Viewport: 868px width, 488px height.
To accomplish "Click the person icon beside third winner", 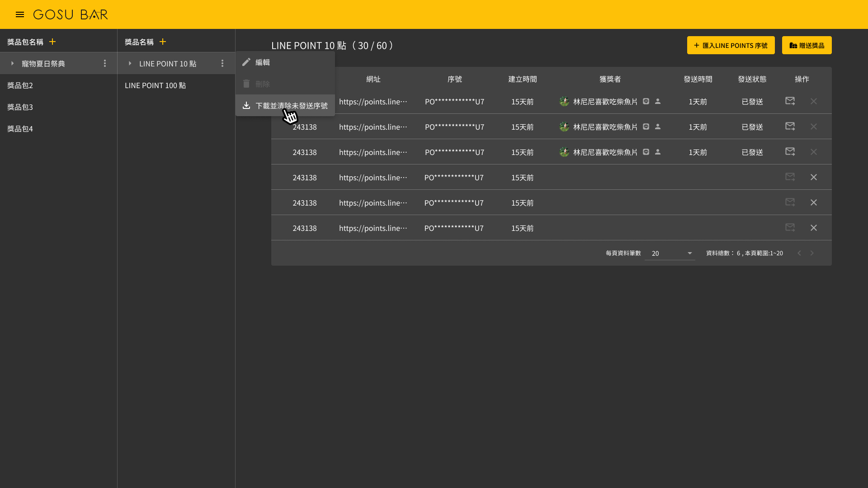I will coord(658,152).
